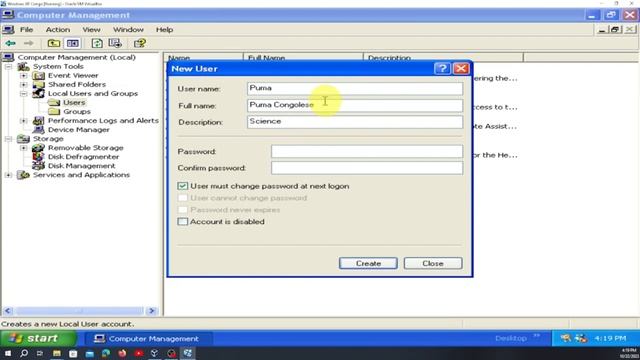640x360 pixels.
Task: Click the Description column header
Action: tap(443, 58)
